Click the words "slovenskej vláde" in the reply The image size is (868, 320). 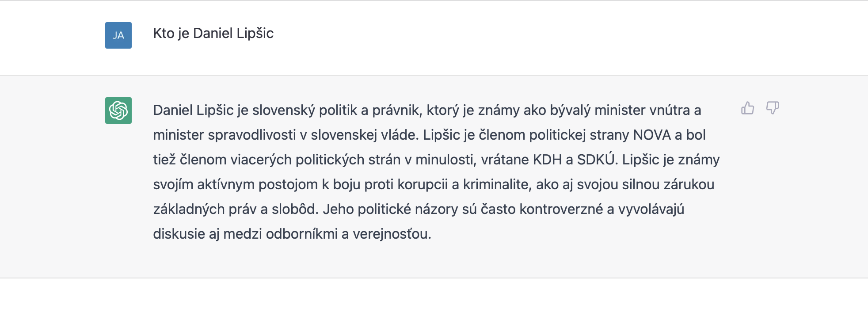(364, 135)
